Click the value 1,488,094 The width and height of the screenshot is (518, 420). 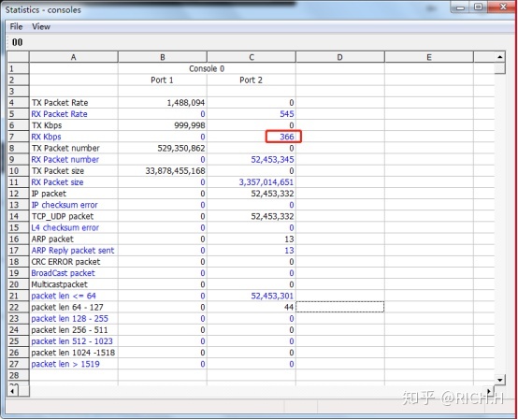click(186, 103)
